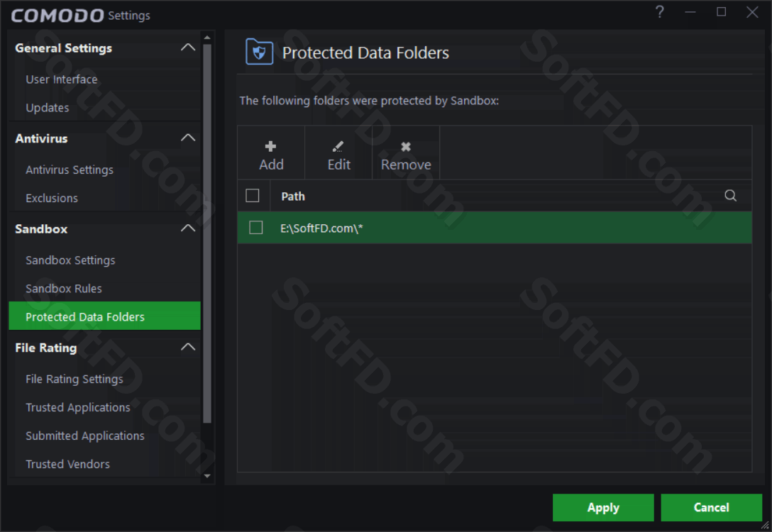The height and width of the screenshot is (532, 772).
Task: Open the User Interface settings page
Action: click(x=62, y=79)
